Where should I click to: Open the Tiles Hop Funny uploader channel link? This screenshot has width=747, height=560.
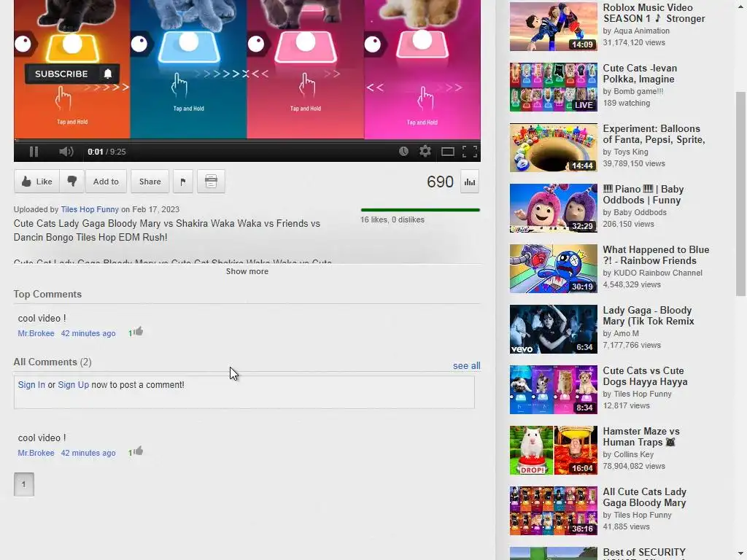[x=90, y=209]
